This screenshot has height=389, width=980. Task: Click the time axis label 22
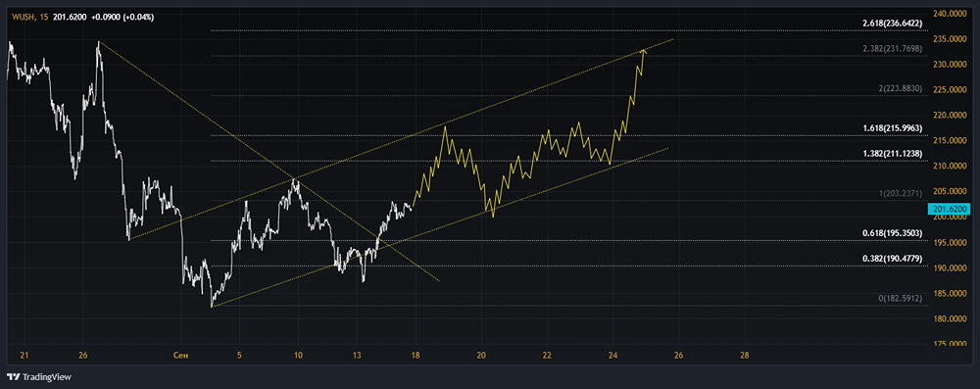(547, 356)
